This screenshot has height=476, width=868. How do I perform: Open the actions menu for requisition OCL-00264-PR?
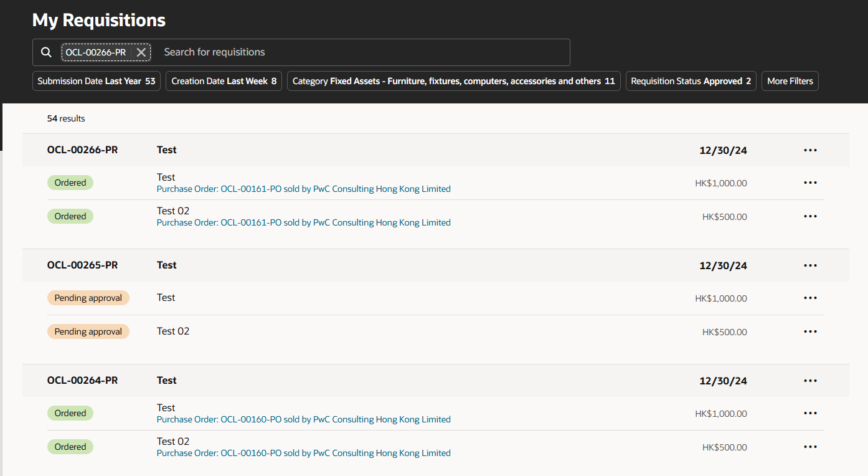click(x=810, y=380)
